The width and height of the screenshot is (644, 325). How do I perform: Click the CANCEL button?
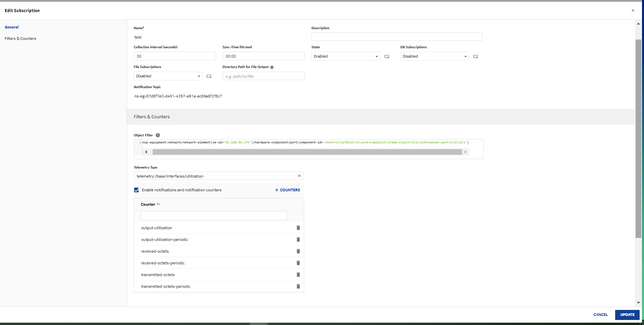point(600,315)
